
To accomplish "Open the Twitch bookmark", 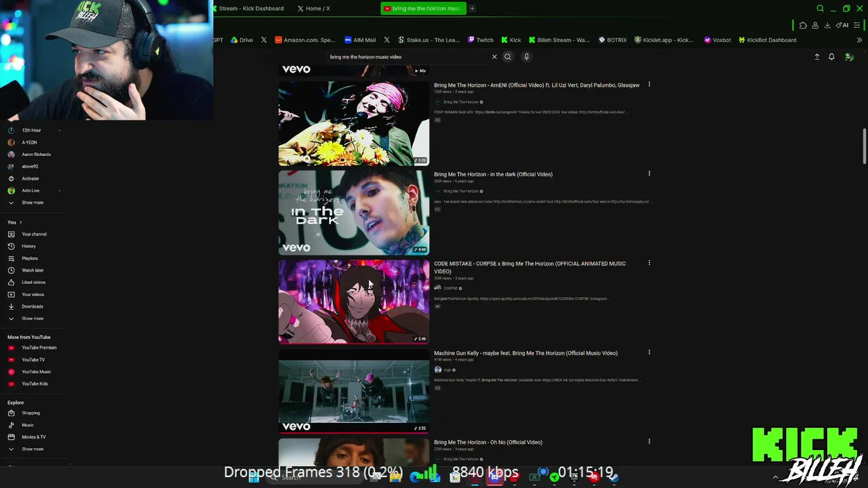I will pyautogui.click(x=481, y=40).
